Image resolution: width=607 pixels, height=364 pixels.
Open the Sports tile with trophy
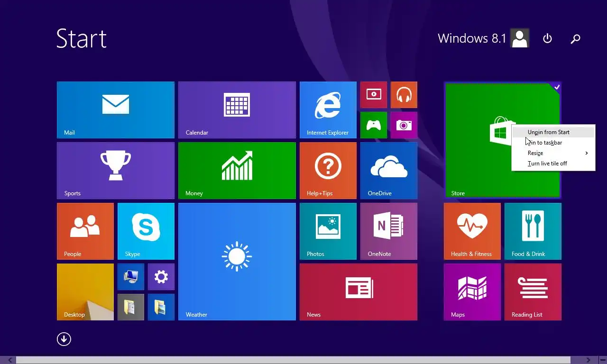(x=116, y=171)
